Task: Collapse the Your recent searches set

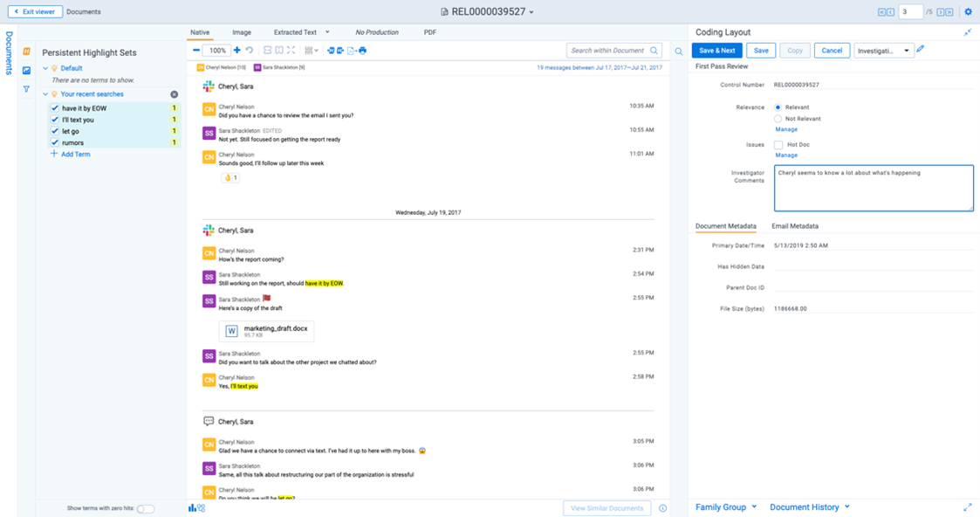Action: [x=45, y=94]
